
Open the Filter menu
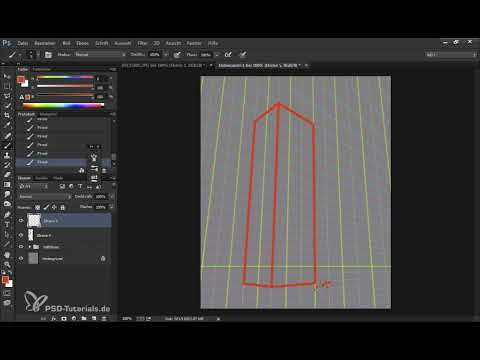[x=142, y=43]
